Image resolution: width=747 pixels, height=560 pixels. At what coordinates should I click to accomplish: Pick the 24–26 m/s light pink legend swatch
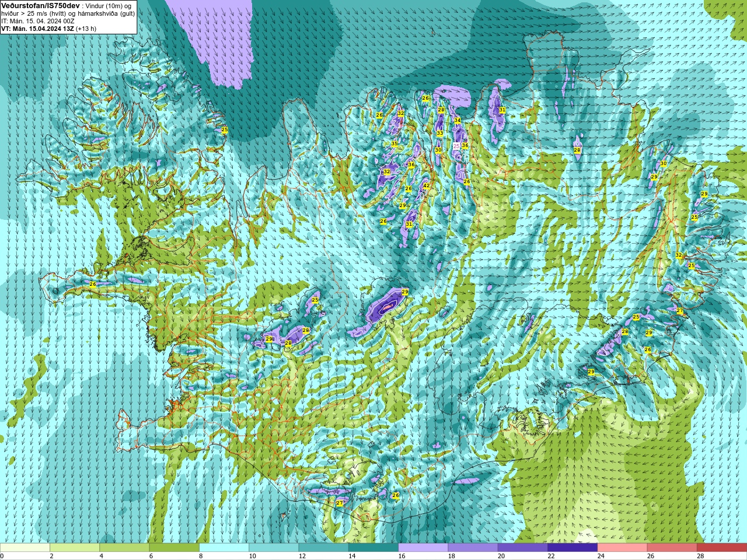pyautogui.click(x=623, y=548)
